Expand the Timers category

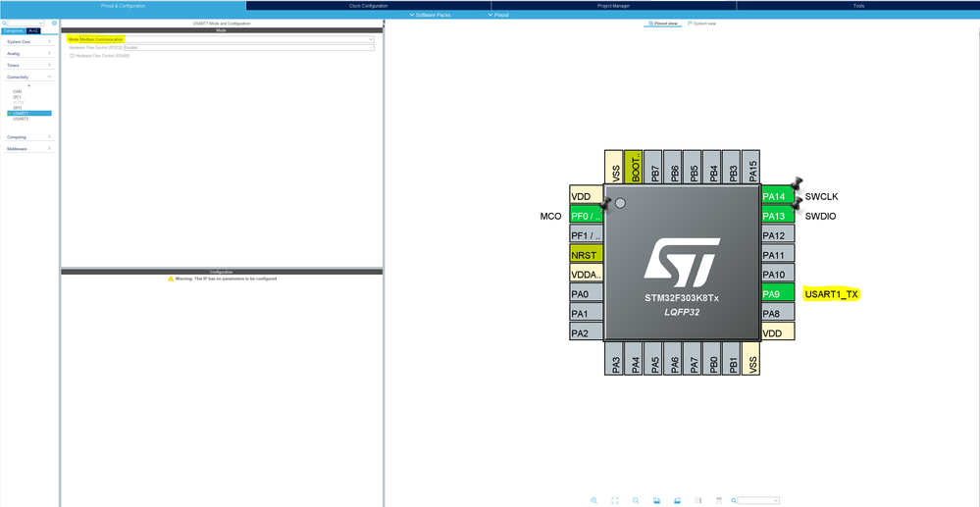tap(28, 66)
